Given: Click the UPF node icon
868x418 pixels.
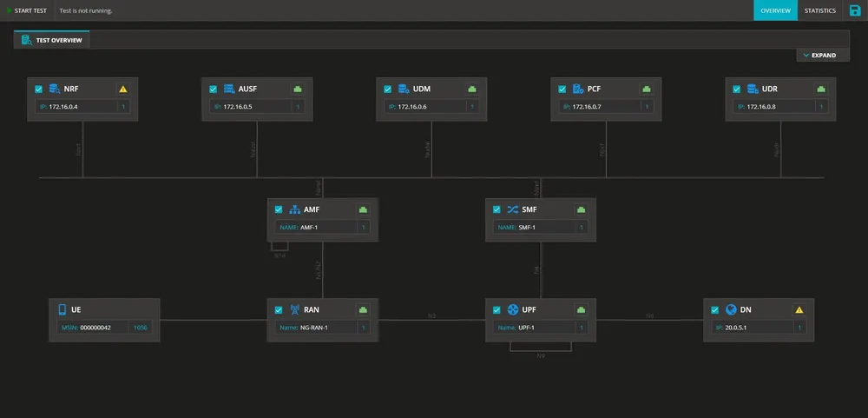Looking at the screenshot, I should (x=512, y=309).
